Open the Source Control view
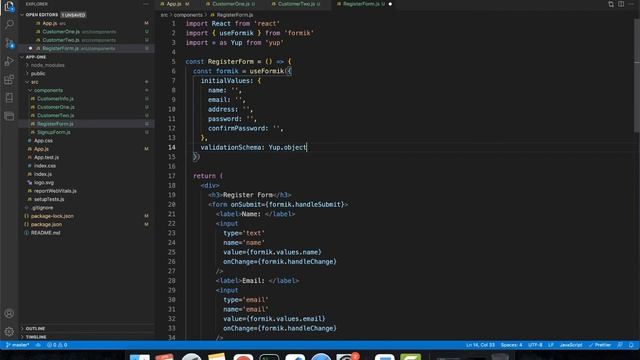This screenshot has height=360, width=640. pos(9,42)
